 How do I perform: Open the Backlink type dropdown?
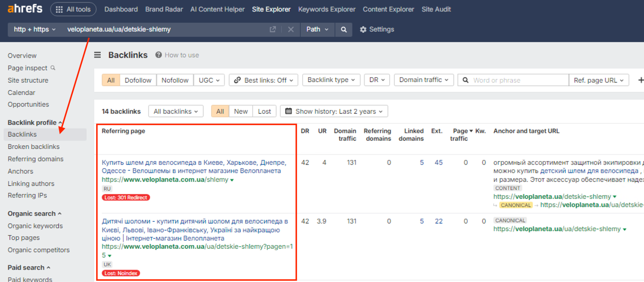point(331,80)
